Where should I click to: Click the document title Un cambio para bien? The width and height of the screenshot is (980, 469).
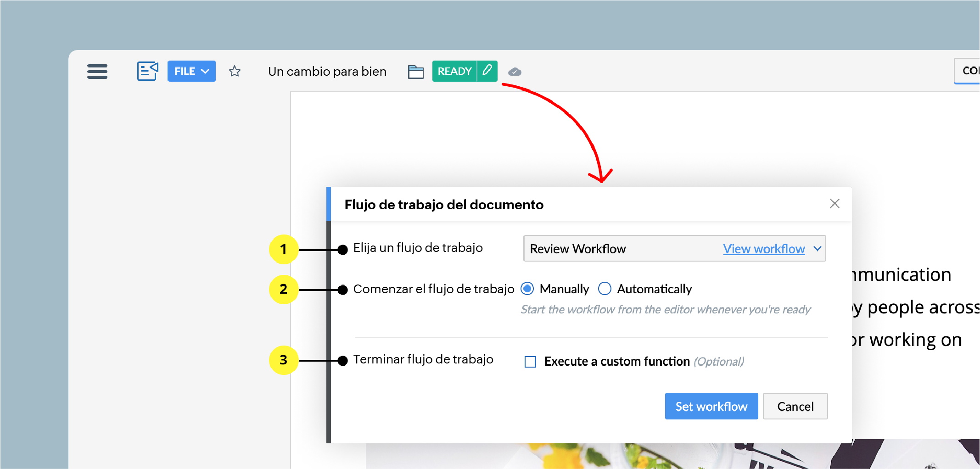pyautogui.click(x=327, y=72)
